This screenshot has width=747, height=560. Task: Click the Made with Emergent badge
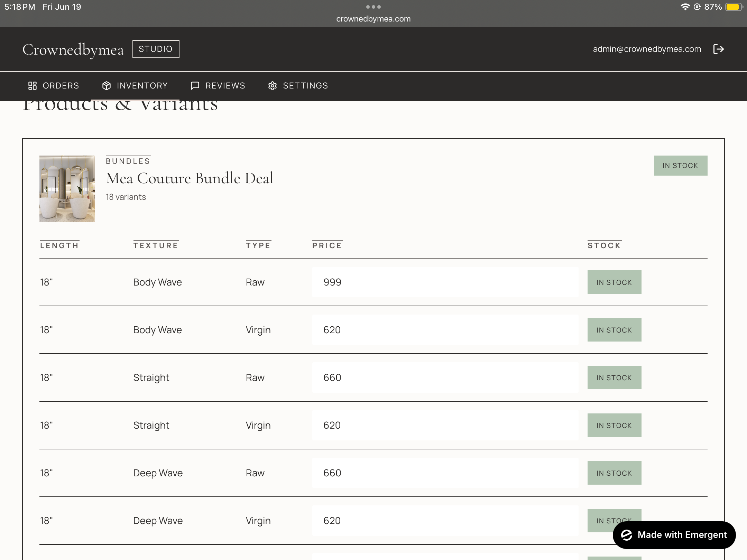674,535
